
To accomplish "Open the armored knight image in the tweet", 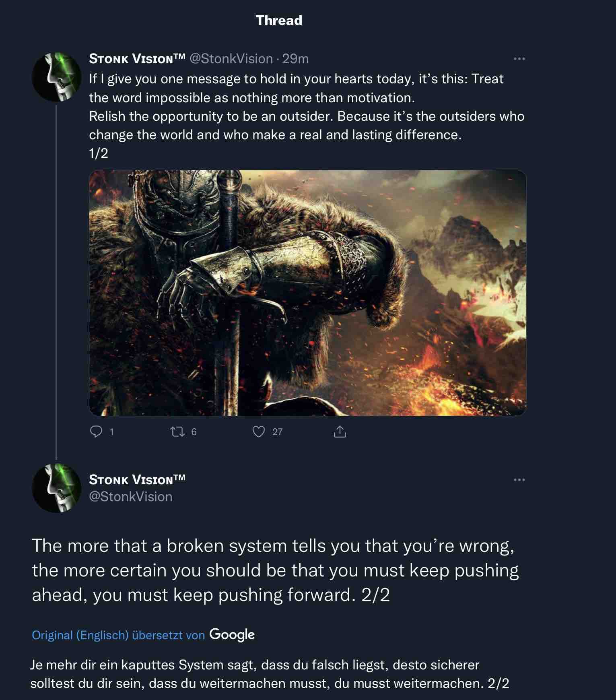I will pos(307,293).
